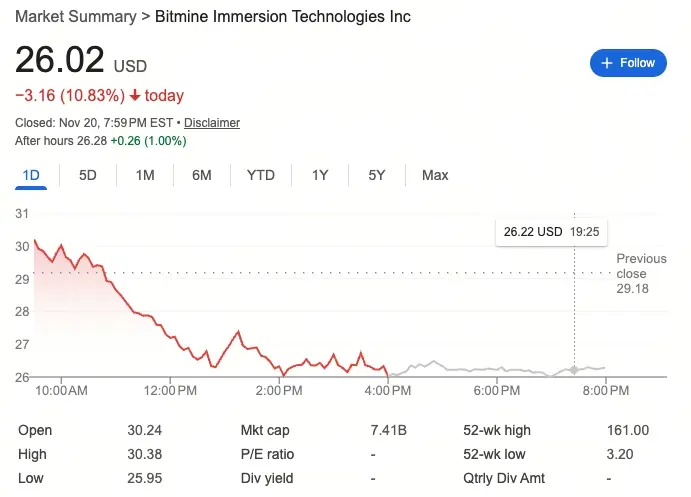Switch to the 5D chart tab

88,176
